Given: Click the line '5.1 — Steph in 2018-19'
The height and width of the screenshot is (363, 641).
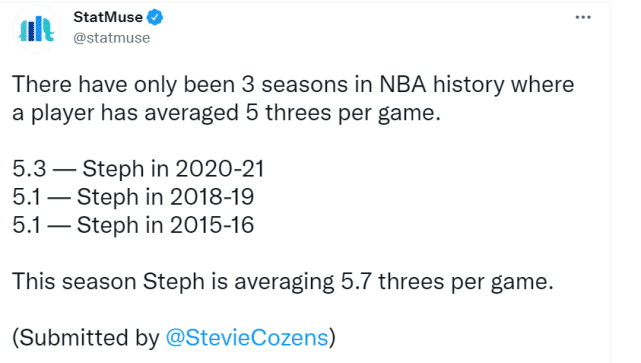Looking at the screenshot, I should [133, 197].
